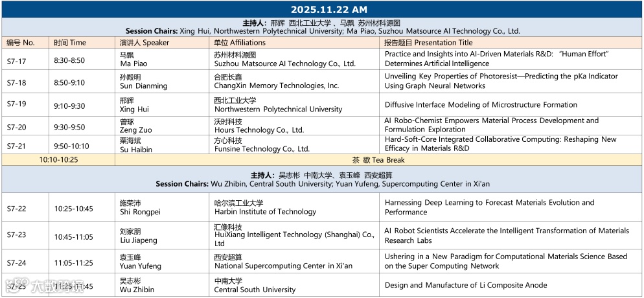Select the 10:10-10:25 tea break time
Image resolution: width=644 pixels, height=298 pixels.
coord(58,159)
